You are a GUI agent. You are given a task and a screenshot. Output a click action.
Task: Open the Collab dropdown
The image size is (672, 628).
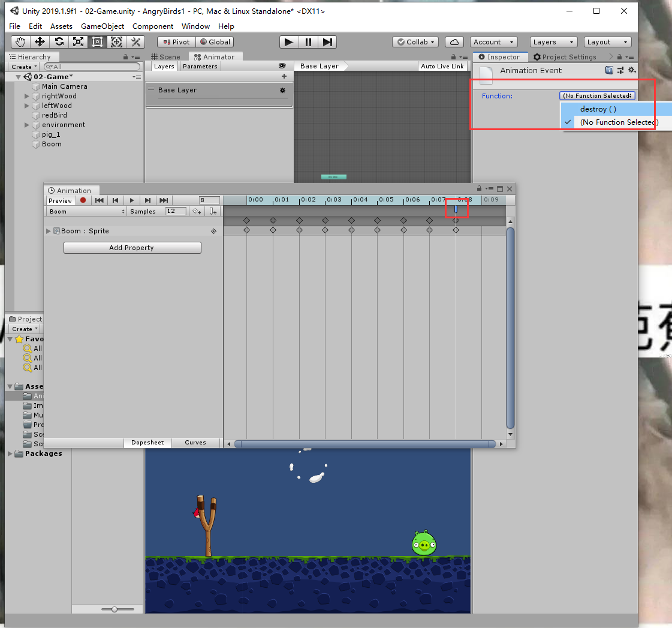point(415,42)
